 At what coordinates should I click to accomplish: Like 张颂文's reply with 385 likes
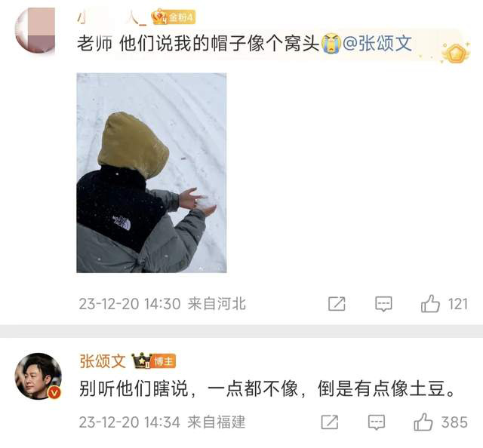pyautogui.click(x=423, y=422)
